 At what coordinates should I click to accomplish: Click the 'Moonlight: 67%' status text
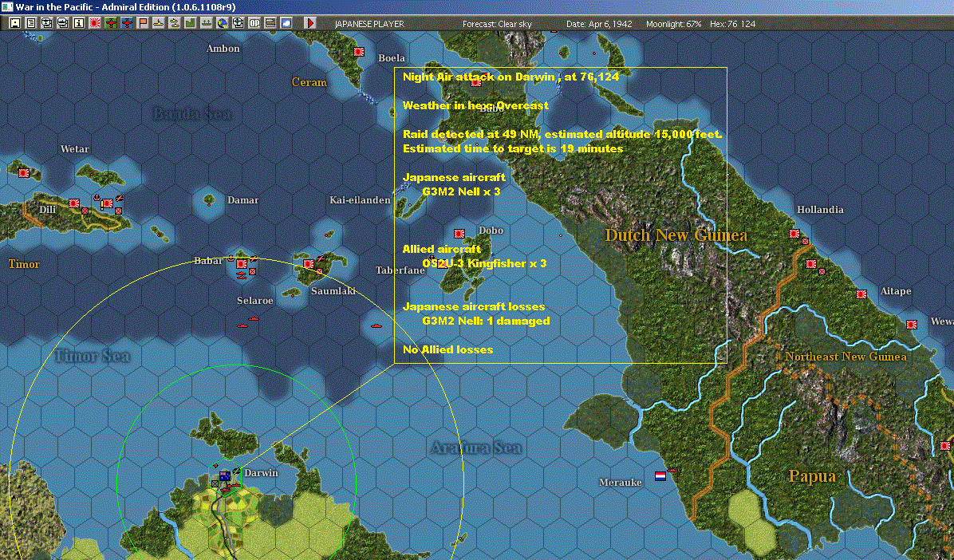[673, 24]
